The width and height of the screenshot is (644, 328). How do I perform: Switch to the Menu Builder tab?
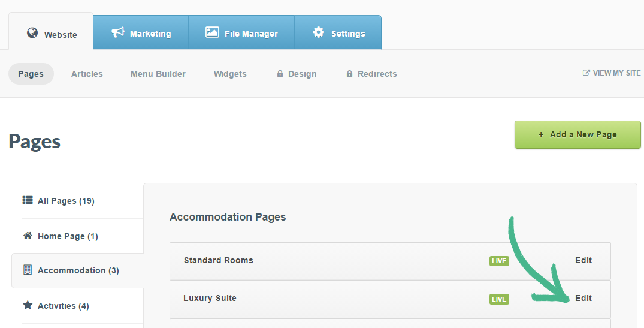coord(158,74)
